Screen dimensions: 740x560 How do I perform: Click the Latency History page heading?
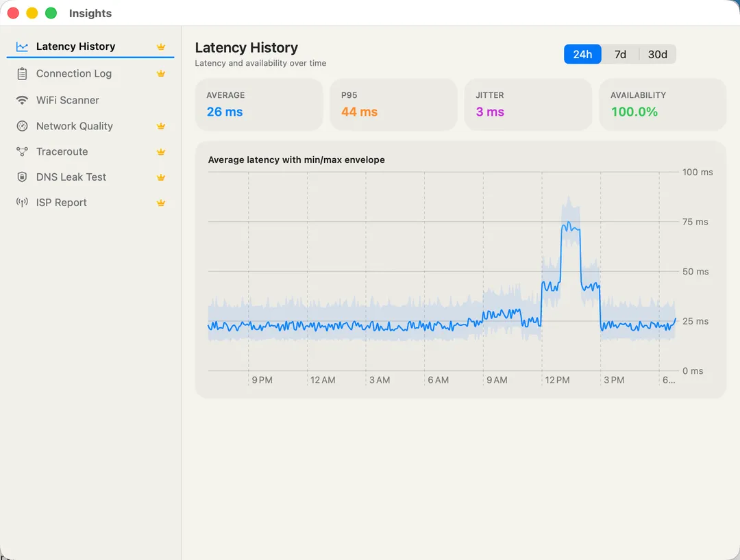pyautogui.click(x=247, y=48)
